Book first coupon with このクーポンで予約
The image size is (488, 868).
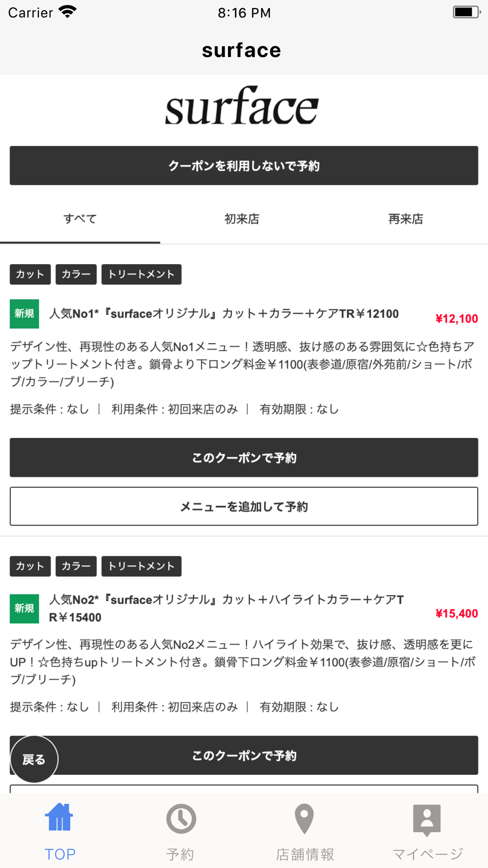click(244, 457)
